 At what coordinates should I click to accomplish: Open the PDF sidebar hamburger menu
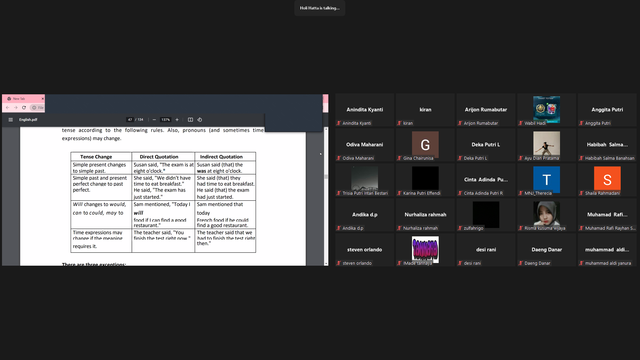(11, 120)
